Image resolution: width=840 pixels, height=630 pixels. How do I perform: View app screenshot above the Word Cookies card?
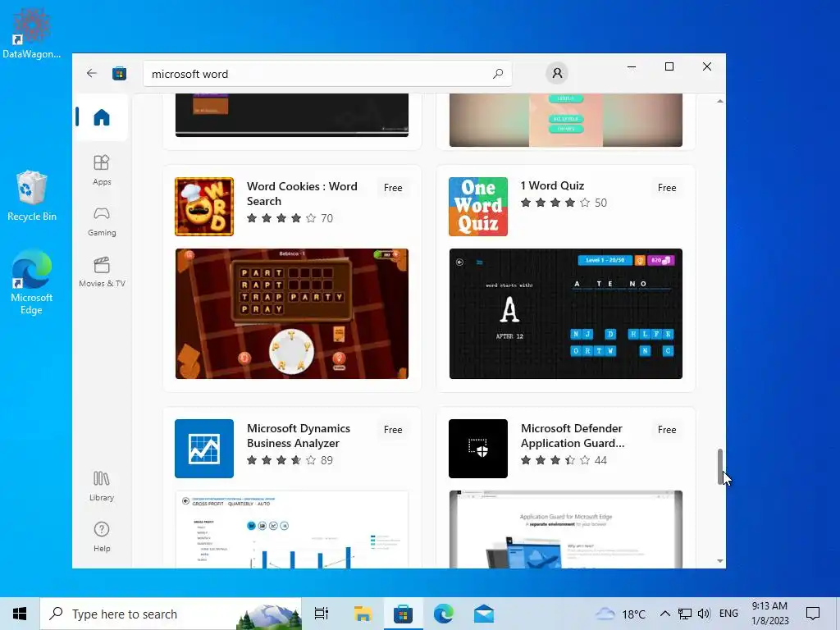[x=292, y=115]
